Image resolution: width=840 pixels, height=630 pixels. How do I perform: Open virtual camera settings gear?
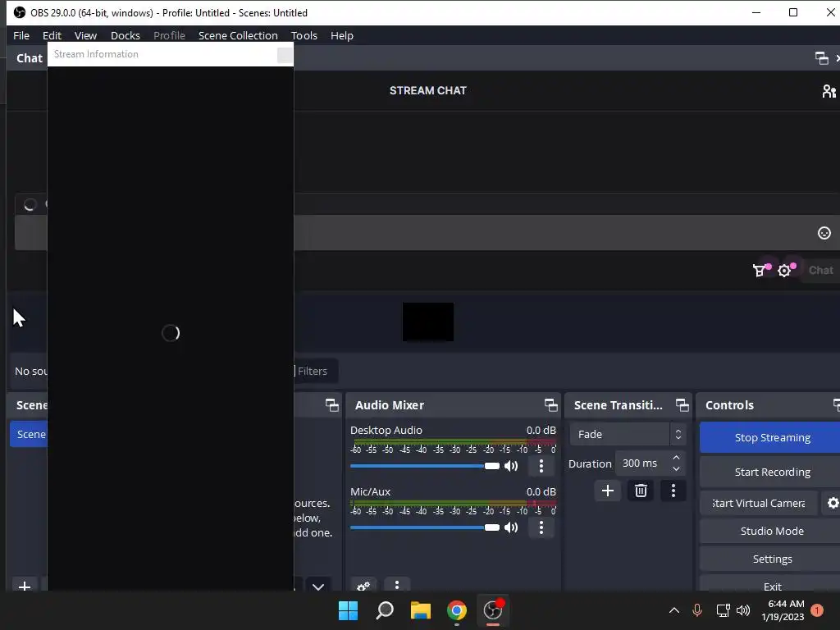833,503
